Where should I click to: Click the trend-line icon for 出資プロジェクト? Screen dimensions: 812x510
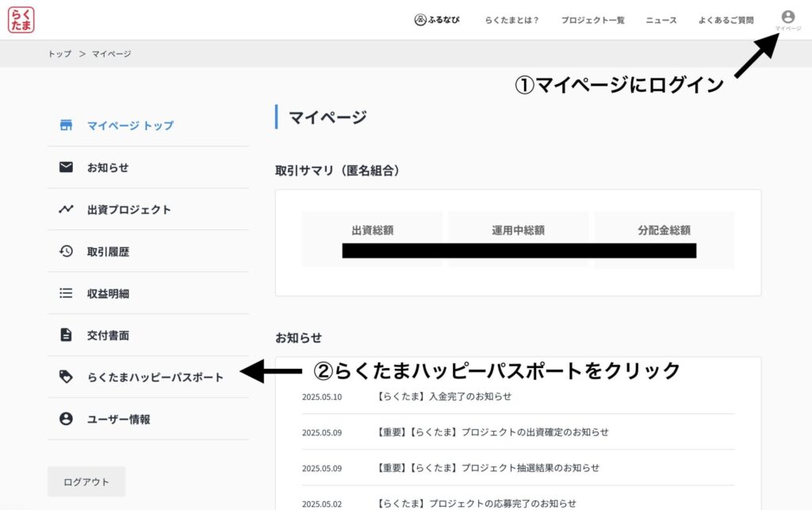pyautogui.click(x=66, y=209)
